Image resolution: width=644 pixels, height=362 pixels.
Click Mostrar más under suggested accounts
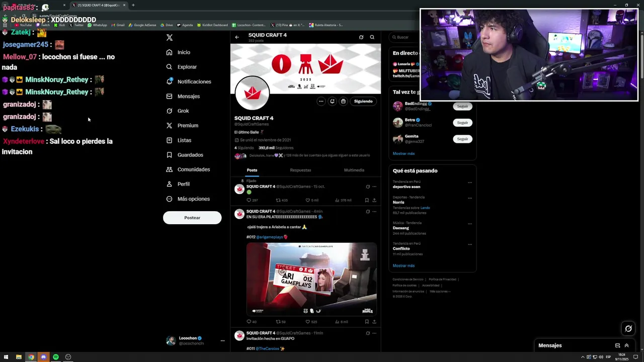click(404, 154)
